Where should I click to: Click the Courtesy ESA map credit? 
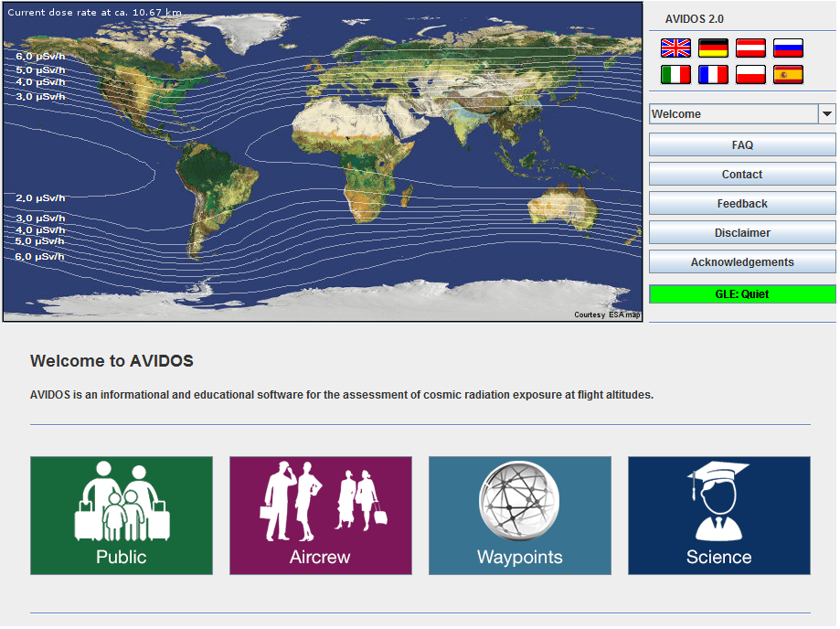click(607, 314)
